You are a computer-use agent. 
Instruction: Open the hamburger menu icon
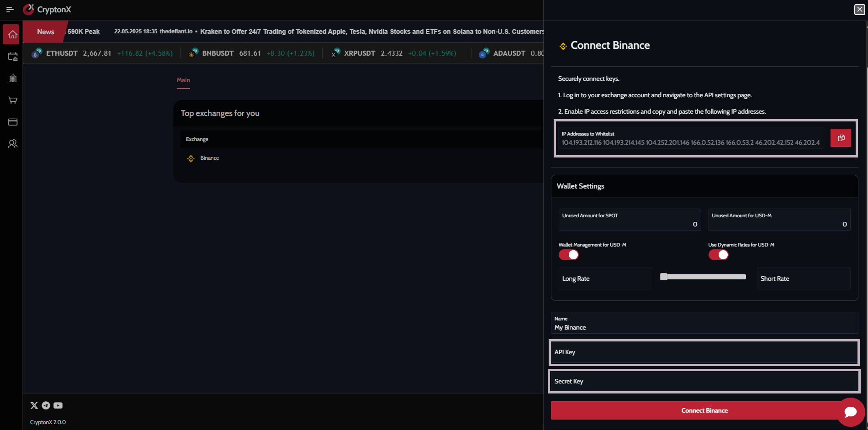pos(10,9)
